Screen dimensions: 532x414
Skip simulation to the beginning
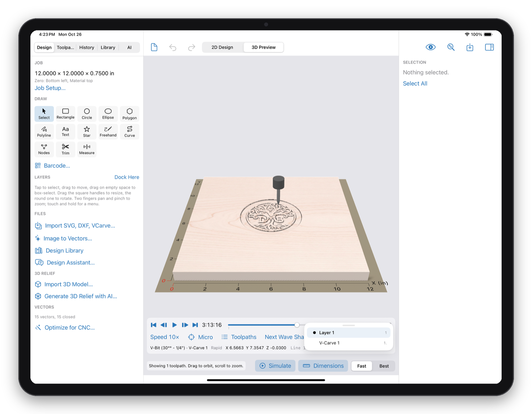(x=154, y=325)
